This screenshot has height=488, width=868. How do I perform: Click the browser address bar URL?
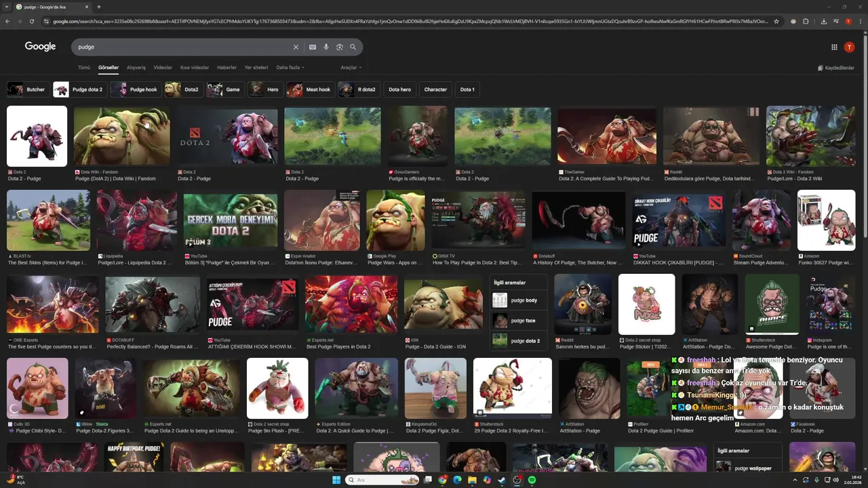click(410, 21)
